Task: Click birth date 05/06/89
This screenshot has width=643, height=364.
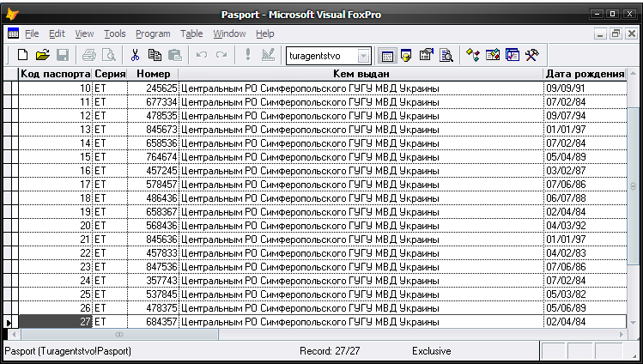Action: pyautogui.click(x=585, y=308)
